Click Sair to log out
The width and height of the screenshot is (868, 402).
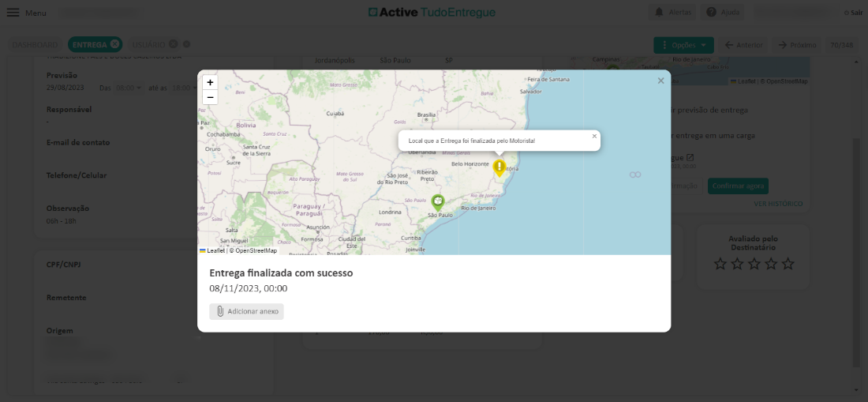(x=853, y=13)
